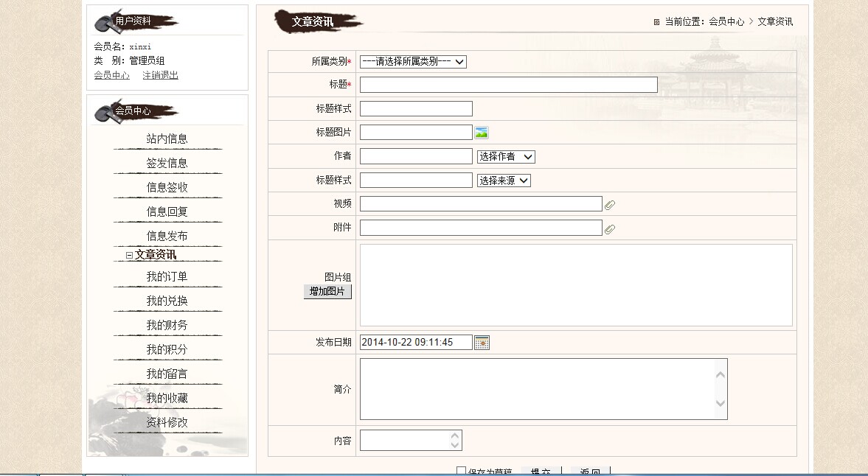
Task: Click the paperclip icon in the 附件 row
Action: pos(610,229)
